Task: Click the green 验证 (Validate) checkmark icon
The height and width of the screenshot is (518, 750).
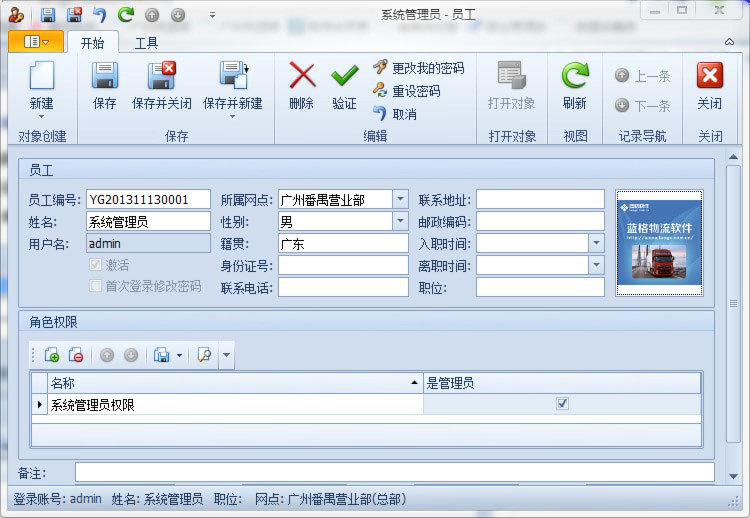Action: point(344,78)
